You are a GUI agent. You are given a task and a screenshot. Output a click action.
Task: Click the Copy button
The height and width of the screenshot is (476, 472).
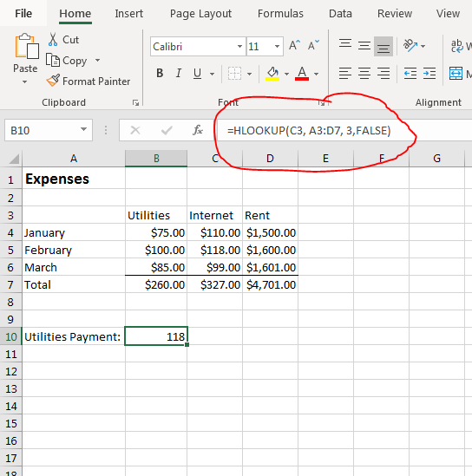coord(67,61)
